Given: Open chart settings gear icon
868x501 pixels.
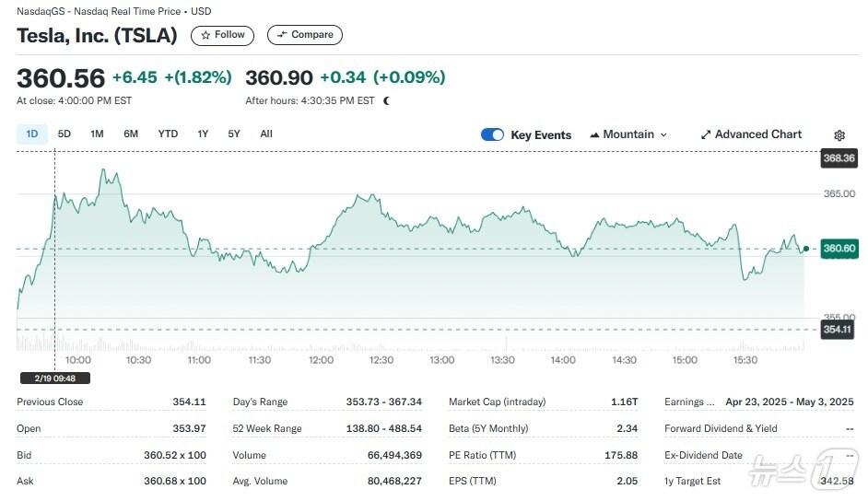Looking at the screenshot, I should (x=839, y=135).
